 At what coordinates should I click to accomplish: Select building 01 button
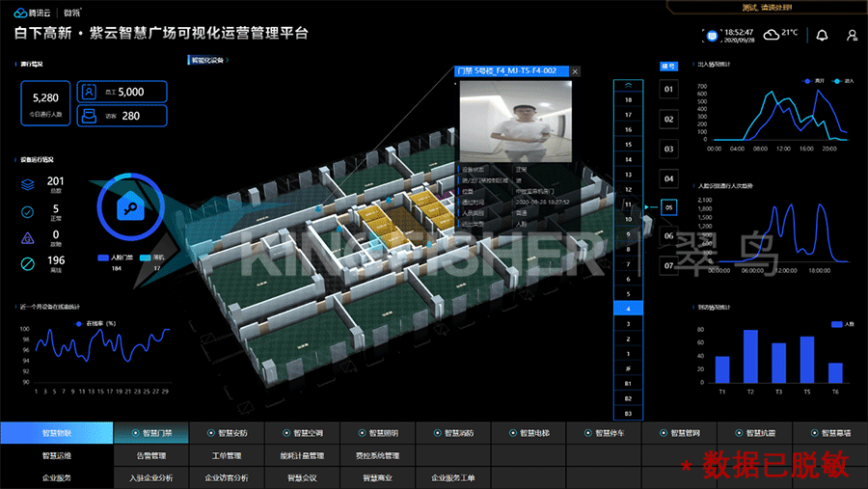(x=668, y=89)
